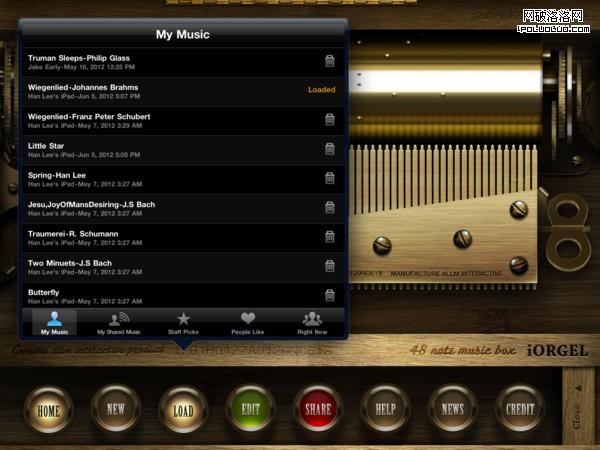600x450 pixels.
Task: Collapse the button bar with Close tab
Action: point(578,410)
